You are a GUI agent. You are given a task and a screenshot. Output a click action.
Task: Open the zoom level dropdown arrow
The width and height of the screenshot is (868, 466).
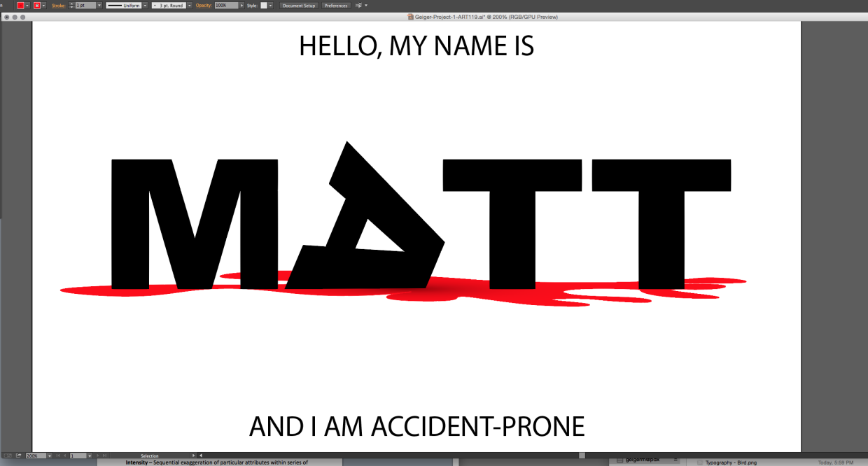[50, 456]
